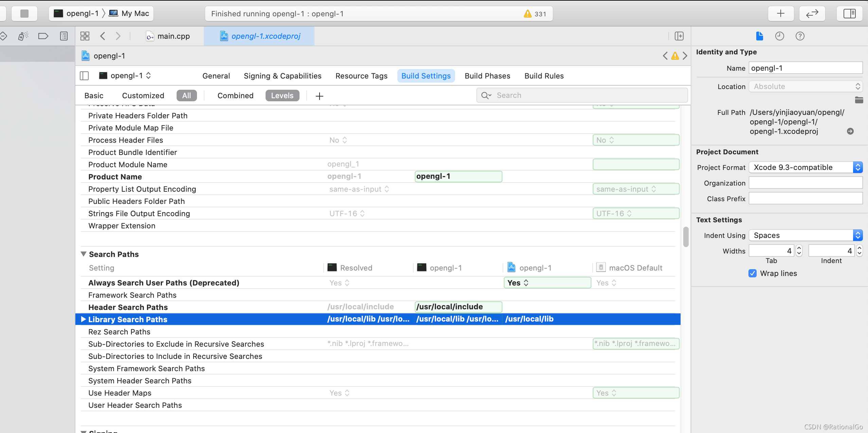This screenshot has height=433, width=868.
Task: Show the 331 warnings in activity bar
Action: 535,14
